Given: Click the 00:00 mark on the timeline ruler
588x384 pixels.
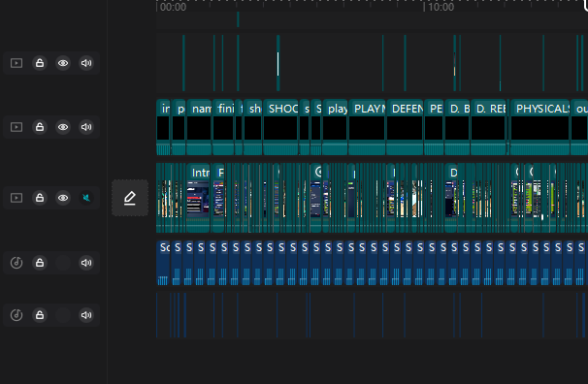Looking at the screenshot, I should click(x=173, y=7).
